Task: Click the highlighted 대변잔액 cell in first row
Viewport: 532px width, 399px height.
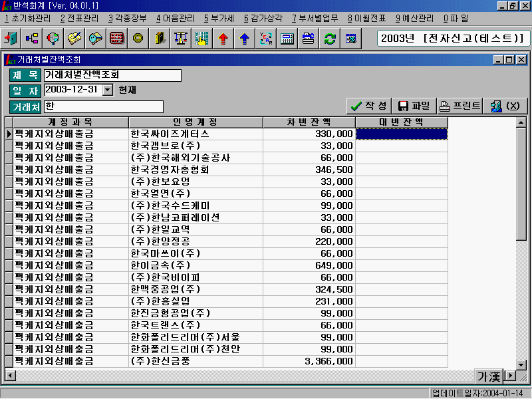Action: coord(402,134)
